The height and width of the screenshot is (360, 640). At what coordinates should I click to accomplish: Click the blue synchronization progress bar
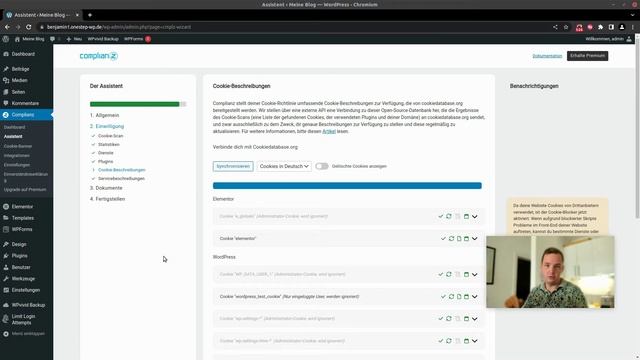point(347,186)
